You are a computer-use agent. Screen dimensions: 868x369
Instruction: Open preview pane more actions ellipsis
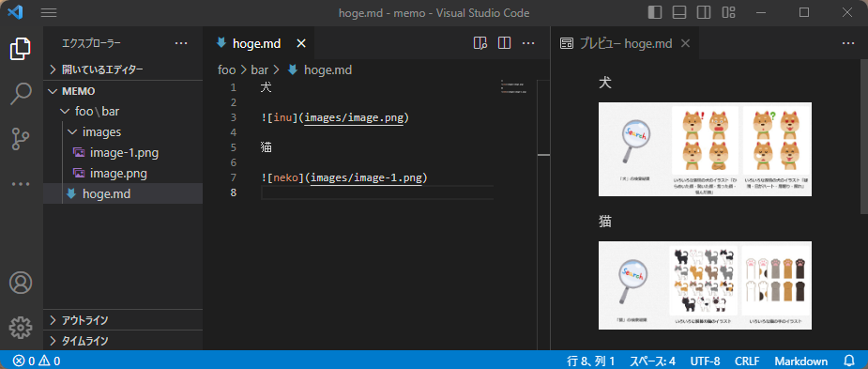[848, 43]
